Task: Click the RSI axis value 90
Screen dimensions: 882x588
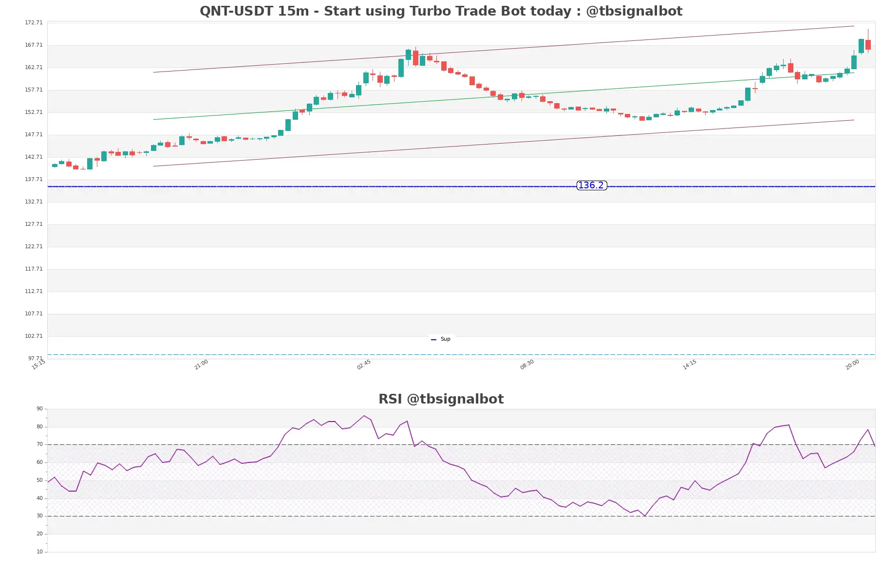Action: (39, 408)
